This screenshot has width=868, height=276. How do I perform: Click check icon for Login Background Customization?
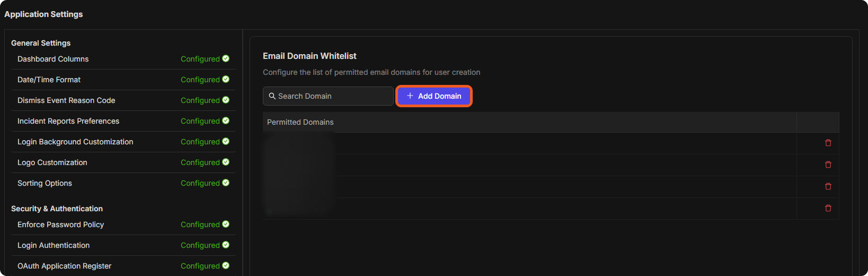coord(226,141)
